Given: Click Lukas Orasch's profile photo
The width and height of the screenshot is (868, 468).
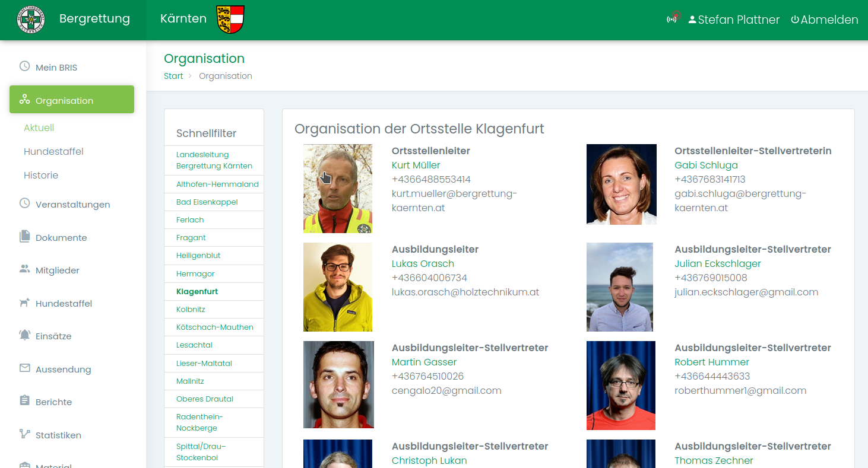Looking at the screenshot, I should click(x=337, y=287).
